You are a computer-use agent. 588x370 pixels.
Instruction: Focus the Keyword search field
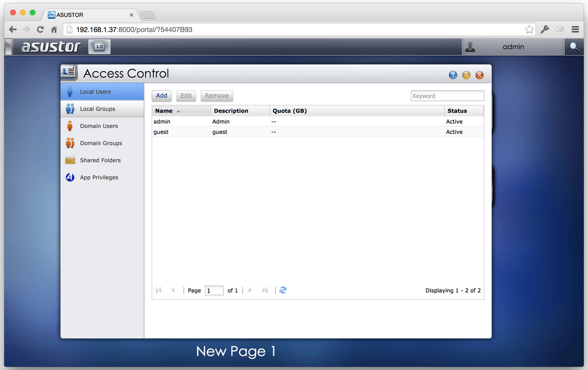click(447, 96)
